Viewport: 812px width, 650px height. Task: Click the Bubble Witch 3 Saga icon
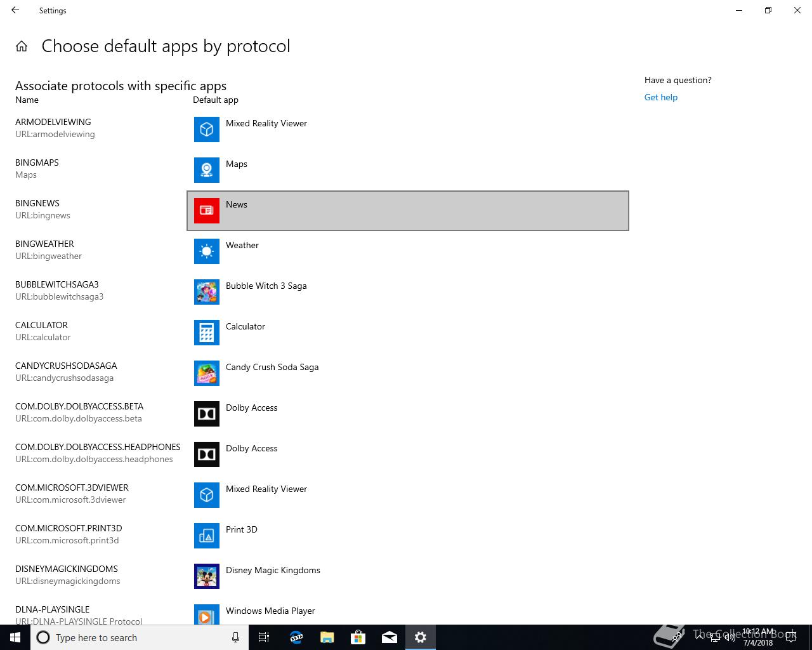coord(207,292)
